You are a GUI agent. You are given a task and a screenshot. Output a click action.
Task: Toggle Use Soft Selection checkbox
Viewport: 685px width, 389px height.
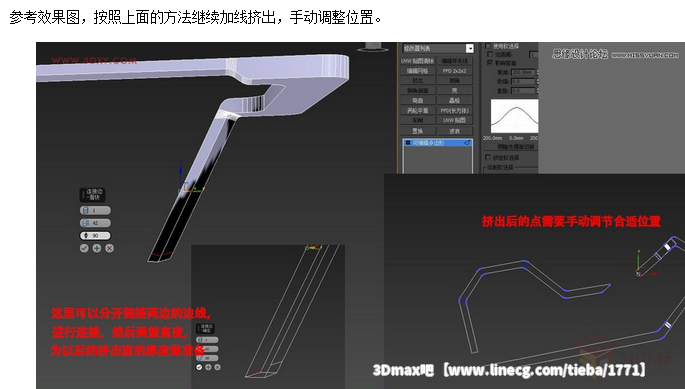pyautogui.click(x=489, y=46)
